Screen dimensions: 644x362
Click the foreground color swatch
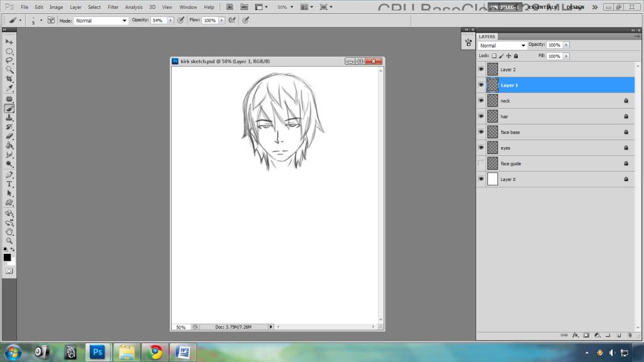[x=7, y=258]
